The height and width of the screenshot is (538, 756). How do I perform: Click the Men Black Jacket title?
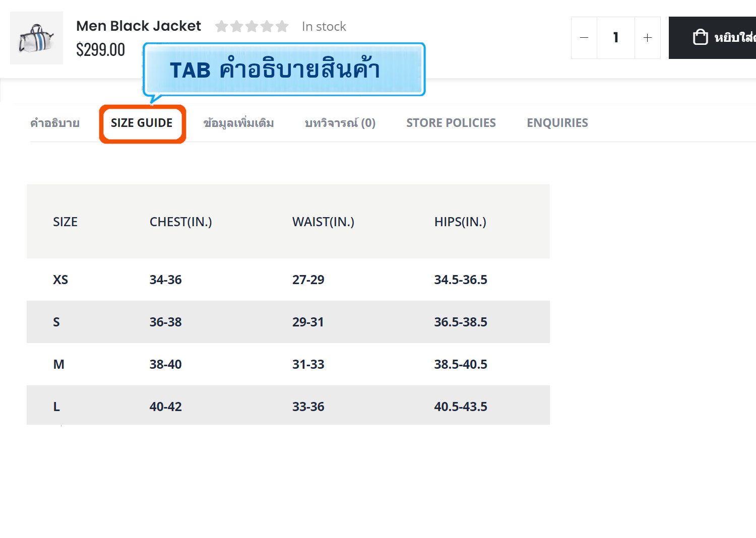pyautogui.click(x=139, y=26)
